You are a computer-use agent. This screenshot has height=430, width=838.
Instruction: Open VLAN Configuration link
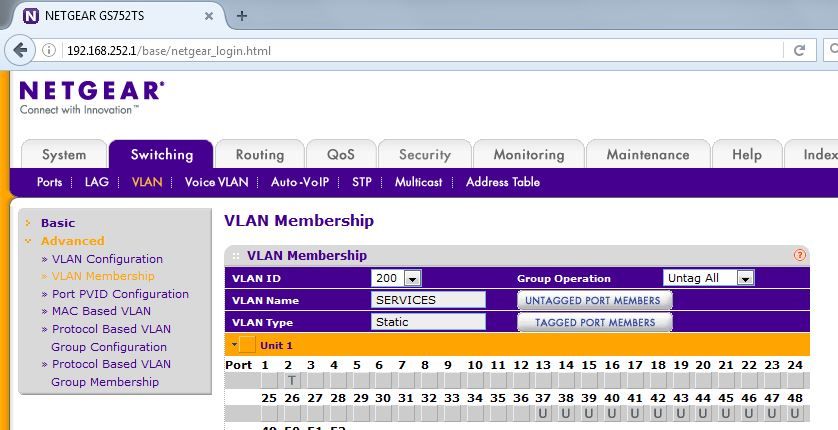[107, 259]
